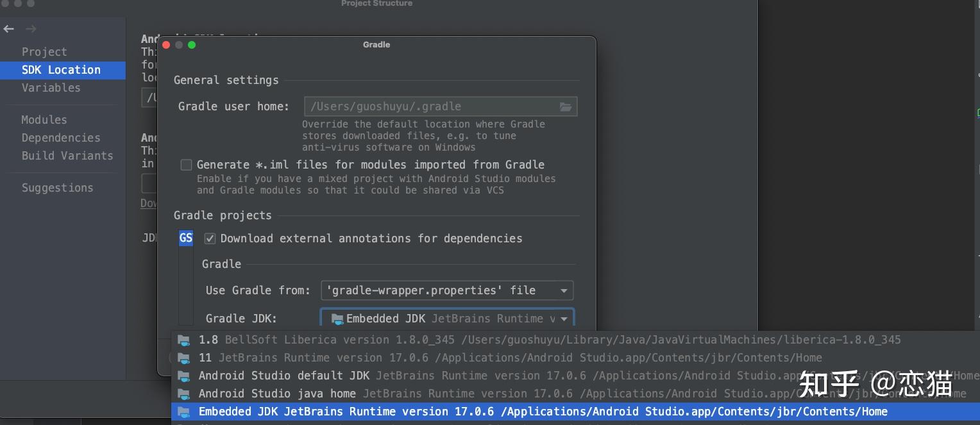Expand the Gradle JDK dropdown
The width and height of the screenshot is (980, 425).
pyautogui.click(x=564, y=319)
